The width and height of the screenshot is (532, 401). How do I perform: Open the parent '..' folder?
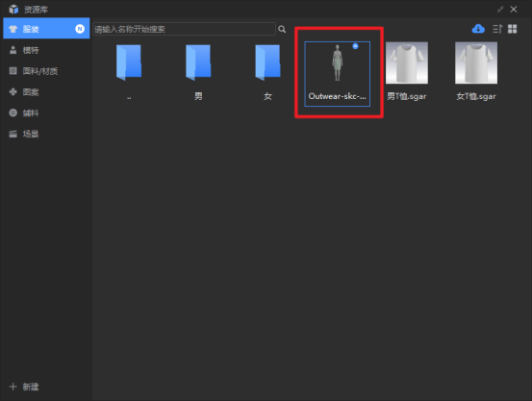pyautogui.click(x=129, y=72)
